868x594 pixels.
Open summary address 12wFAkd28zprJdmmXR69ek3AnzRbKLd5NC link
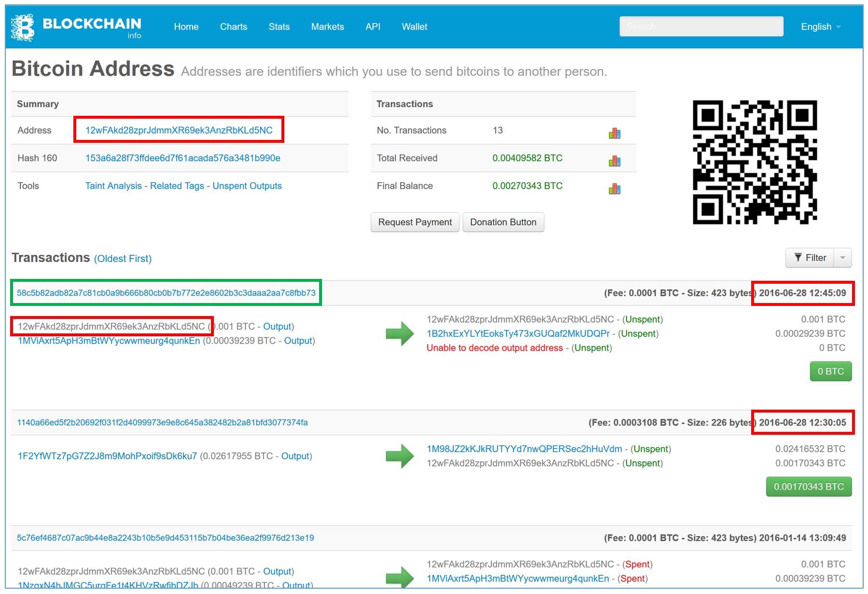point(179,130)
